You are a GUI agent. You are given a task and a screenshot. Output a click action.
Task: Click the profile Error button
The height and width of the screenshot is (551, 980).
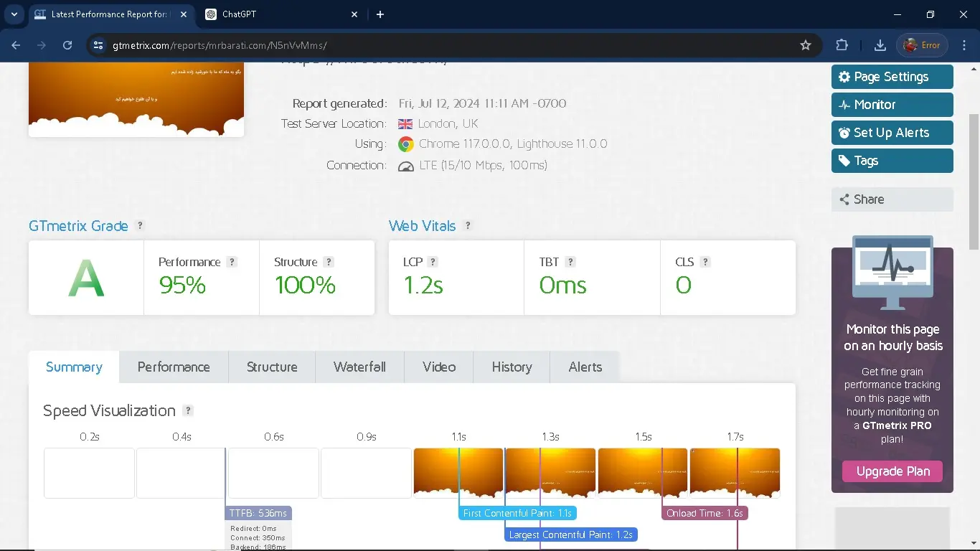[x=923, y=45]
